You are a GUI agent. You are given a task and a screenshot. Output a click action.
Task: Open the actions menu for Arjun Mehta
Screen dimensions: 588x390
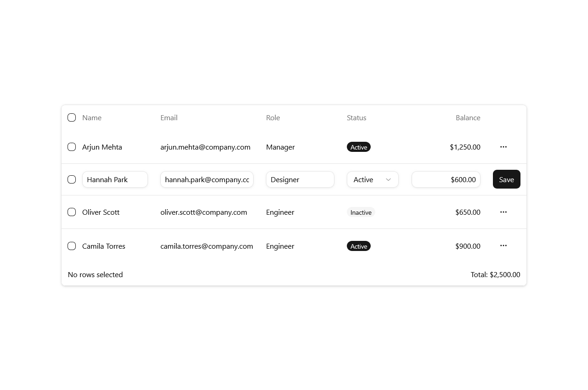point(503,147)
